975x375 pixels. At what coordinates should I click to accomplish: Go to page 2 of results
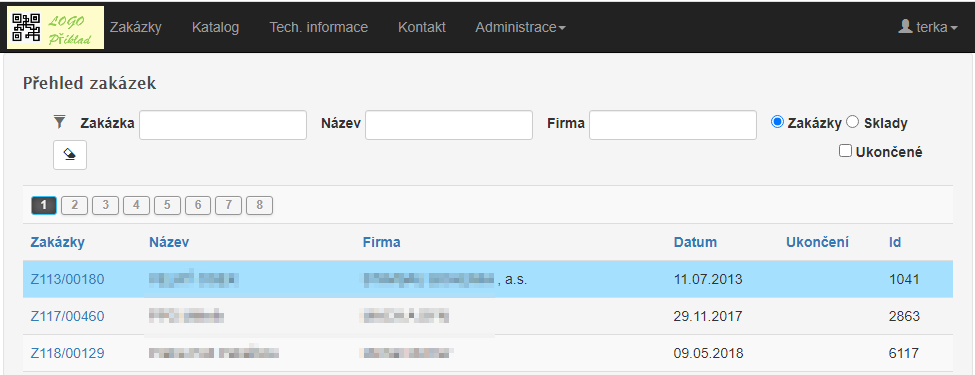pos(75,205)
